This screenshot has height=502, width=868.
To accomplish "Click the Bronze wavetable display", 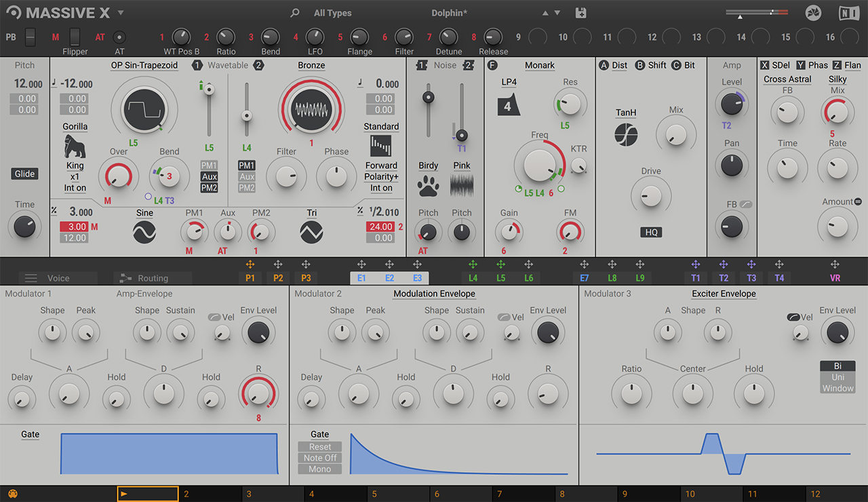I will (x=311, y=109).
